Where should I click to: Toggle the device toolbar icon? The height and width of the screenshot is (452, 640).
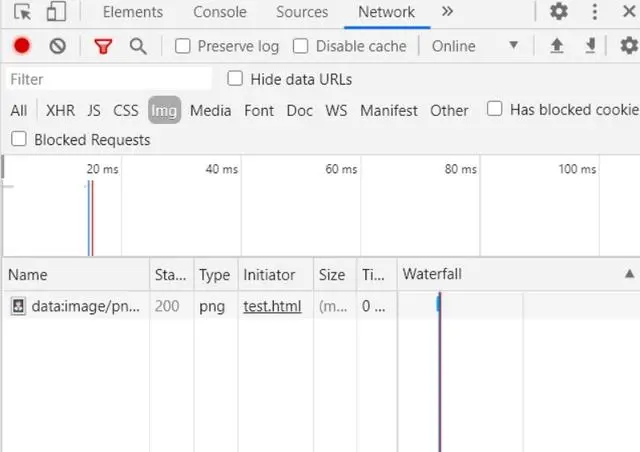coord(56,11)
